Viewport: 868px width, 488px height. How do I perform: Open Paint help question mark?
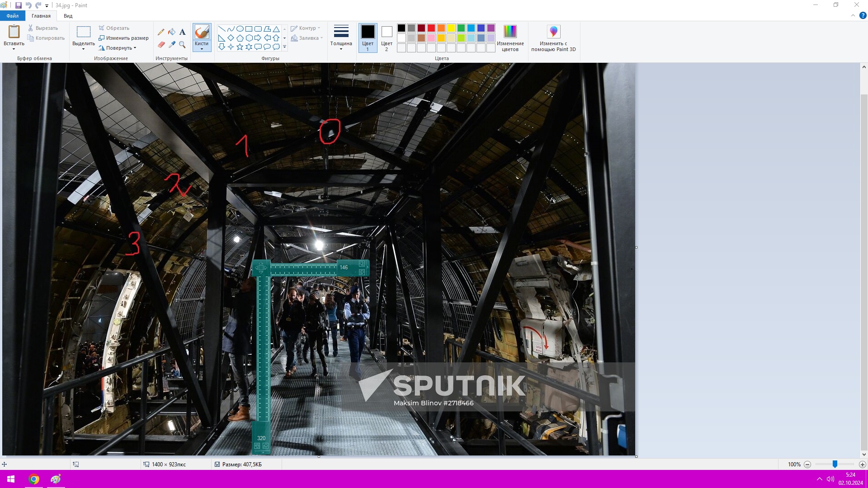tap(863, 15)
